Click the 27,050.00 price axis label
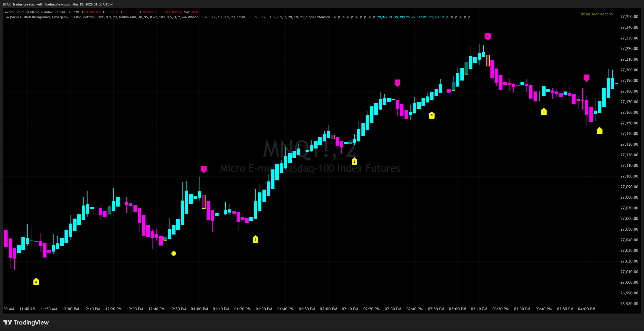The height and width of the screenshot is (331, 644). 629,229
